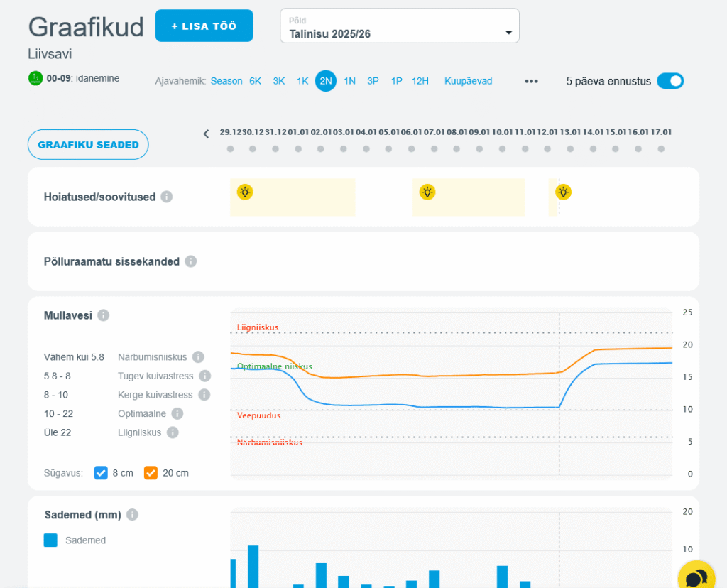Open the three-dot more options menu
The image size is (727, 588).
click(531, 81)
